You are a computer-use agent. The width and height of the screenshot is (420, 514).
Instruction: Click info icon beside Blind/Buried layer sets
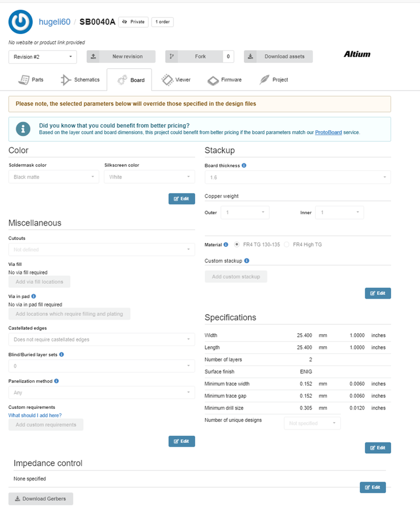click(62, 355)
